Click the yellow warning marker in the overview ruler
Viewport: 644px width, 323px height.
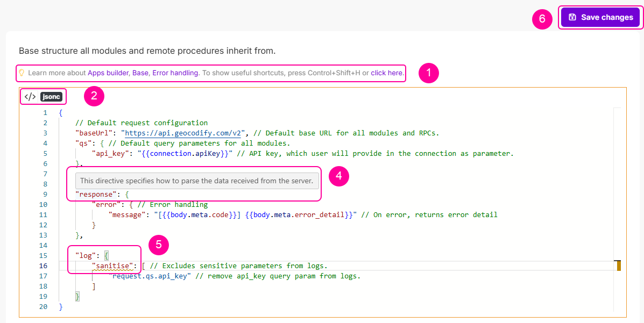coord(618,265)
